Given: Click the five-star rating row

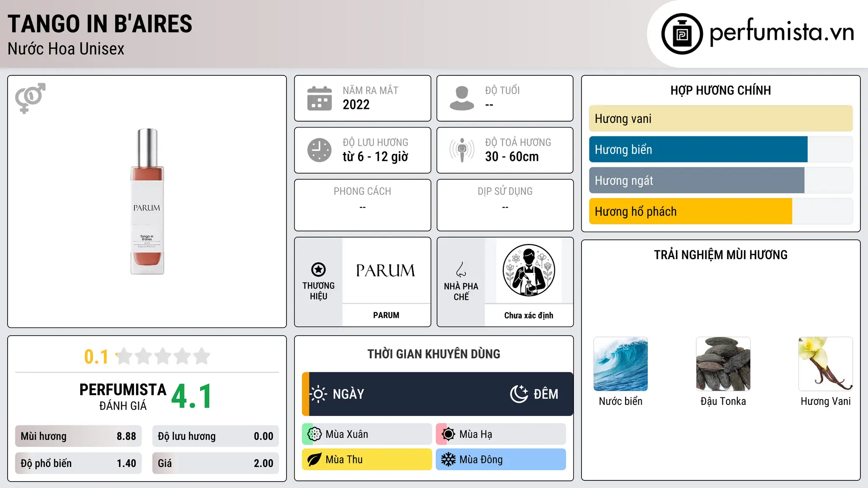Looking at the screenshot, I should pos(163,356).
